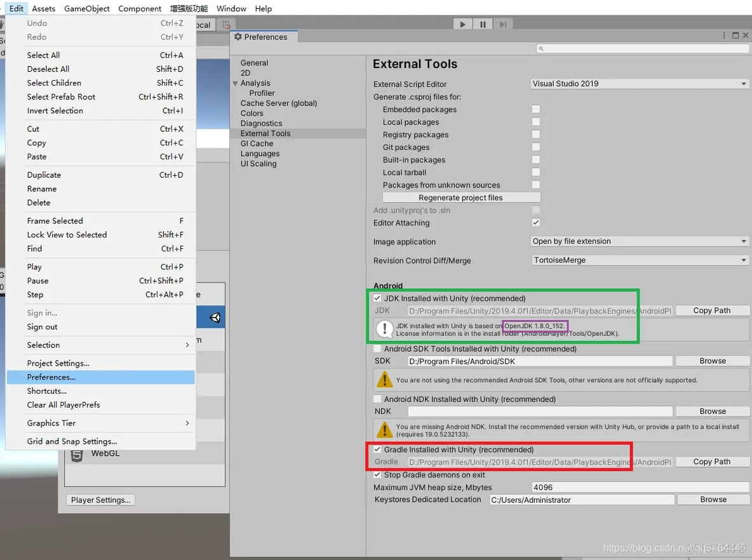The image size is (752, 560).
Task: Click the SDK path input field
Action: 540,361
